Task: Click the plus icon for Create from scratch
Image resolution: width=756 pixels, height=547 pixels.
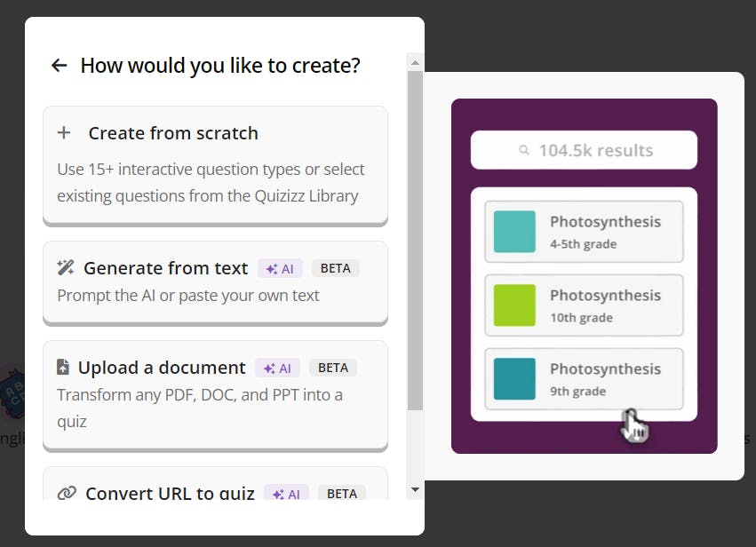Action: coord(64,132)
